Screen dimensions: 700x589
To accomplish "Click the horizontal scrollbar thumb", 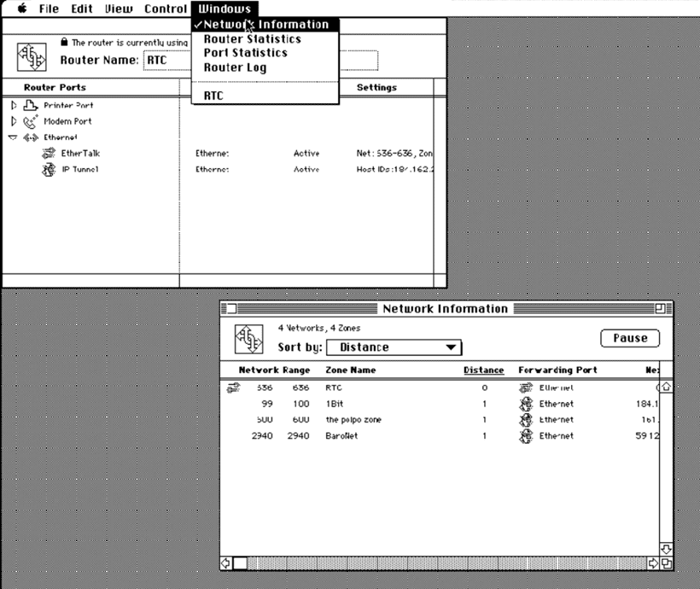I will coord(240,563).
